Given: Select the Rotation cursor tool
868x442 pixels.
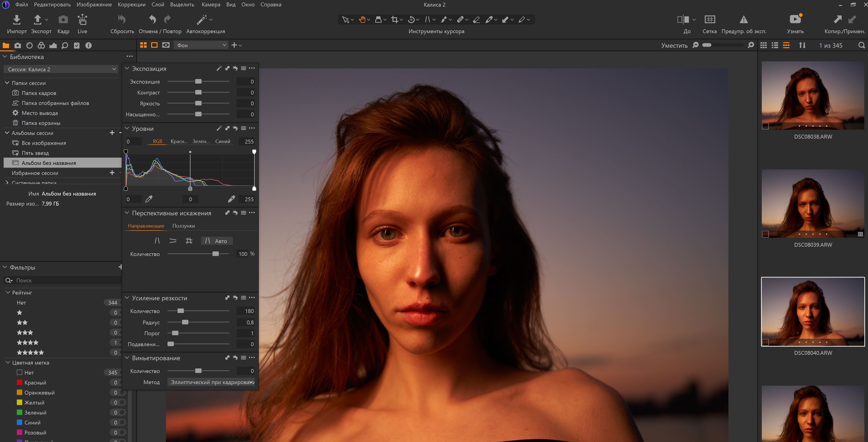Looking at the screenshot, I should click(x=411, y=20).
